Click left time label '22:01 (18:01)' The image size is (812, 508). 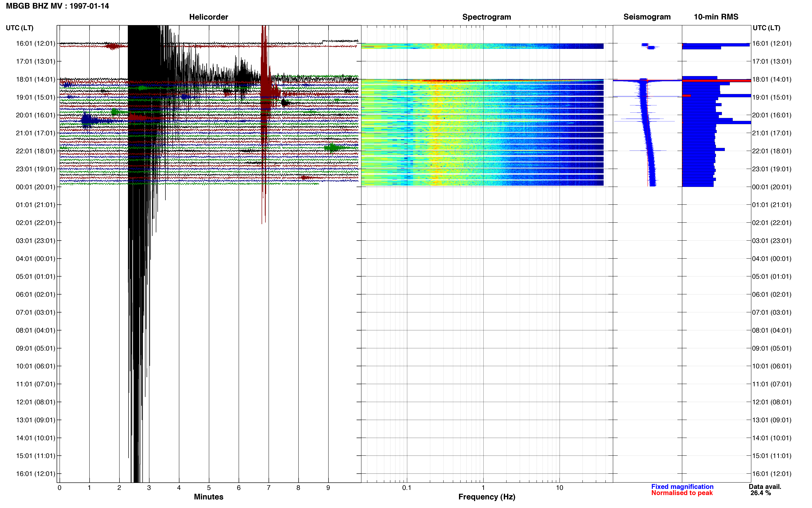[35, 151]
